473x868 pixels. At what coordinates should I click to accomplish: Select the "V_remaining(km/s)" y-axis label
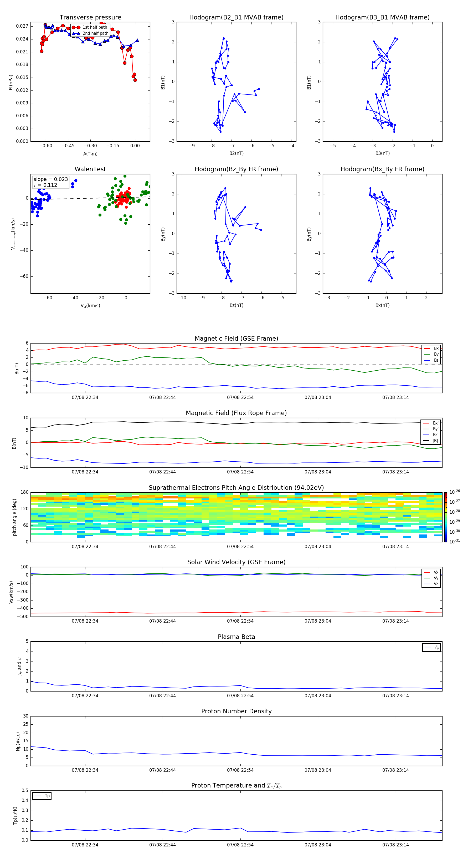pyautogui.click(x=13, y=234)
